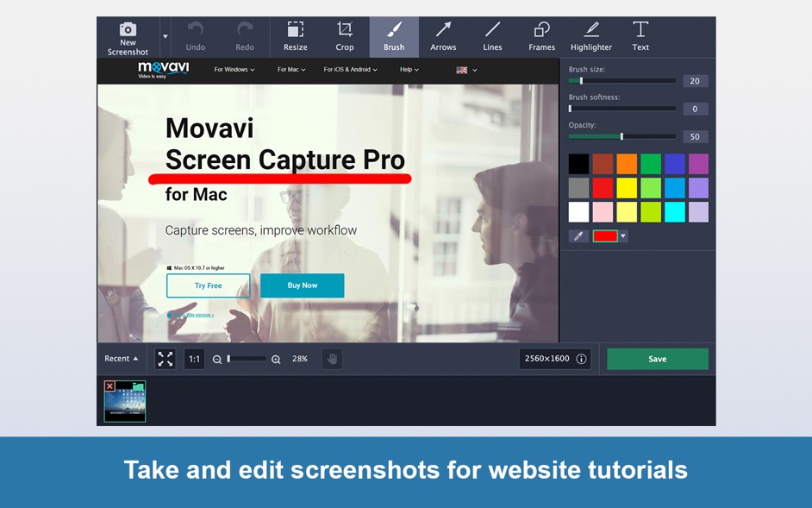Fit the image to the window

(x=166, y=359)
